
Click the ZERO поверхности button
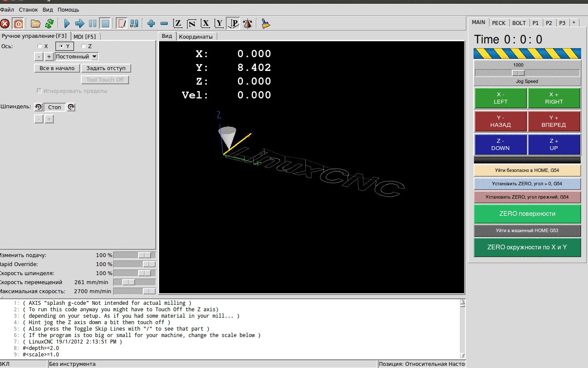coord(527,214)
